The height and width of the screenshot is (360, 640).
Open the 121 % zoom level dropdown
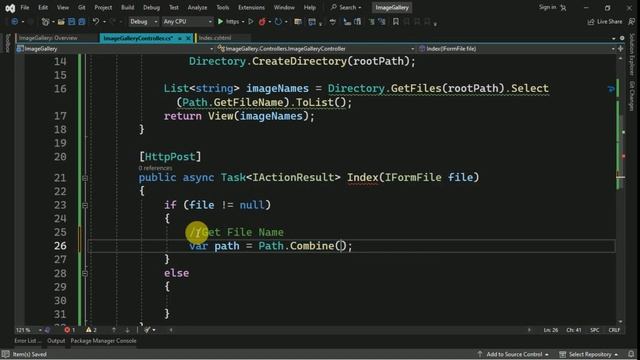(29, 330)
